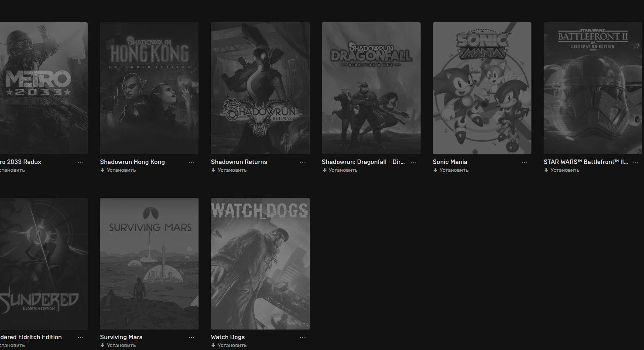
Task: Install Sonic Mania via Установить
Action: coord(451,170)
